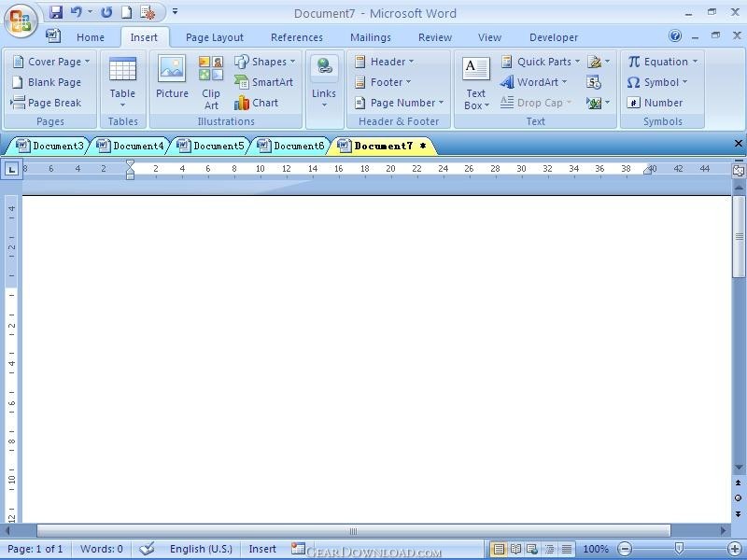This screenshot has height=560, width=747.
Task: Open the WordArt gallery
Action: (533, 82)
